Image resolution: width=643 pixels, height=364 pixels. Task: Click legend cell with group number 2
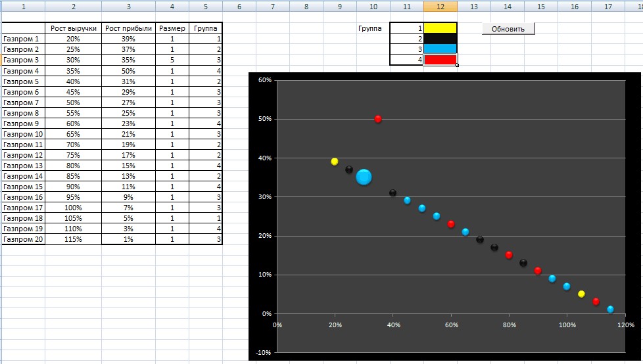407,39
